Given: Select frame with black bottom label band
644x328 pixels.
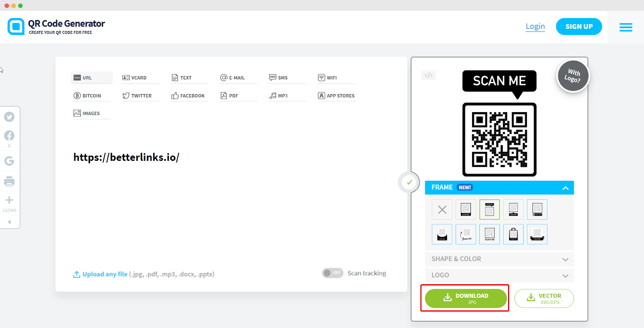Looking at the screenshot, I should (466, 209).
